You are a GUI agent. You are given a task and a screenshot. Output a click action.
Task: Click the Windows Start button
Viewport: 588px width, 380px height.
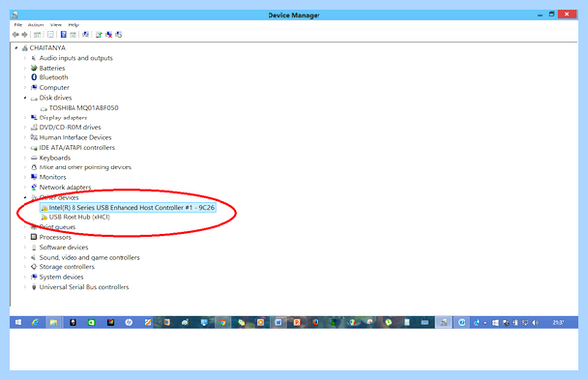coord(18,322)
